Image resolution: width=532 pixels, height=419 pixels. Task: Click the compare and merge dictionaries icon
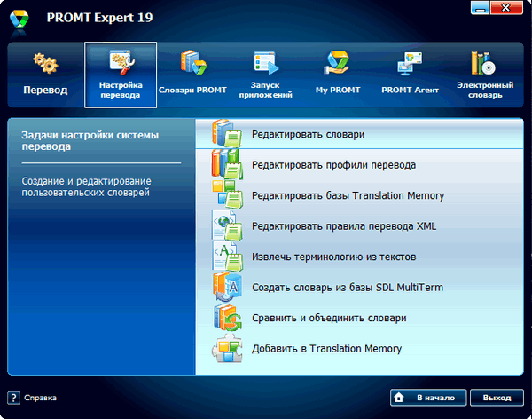(x=227, y=318)
